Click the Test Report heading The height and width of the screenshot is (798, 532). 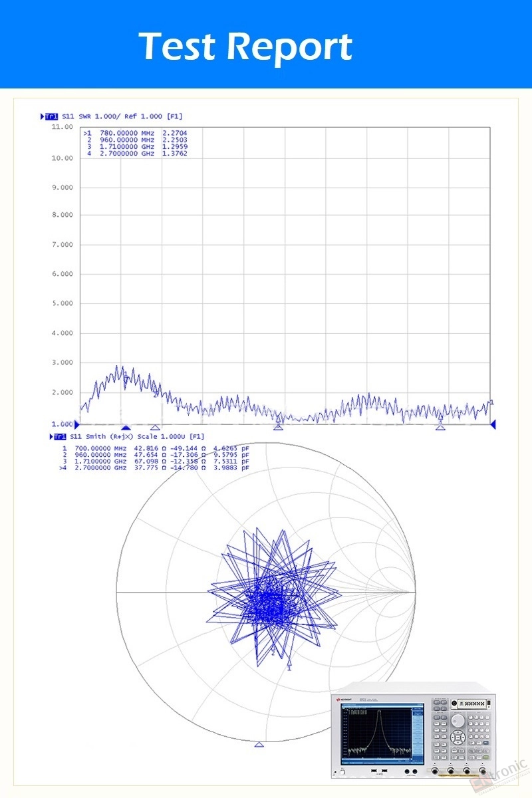tap(245, 47)
